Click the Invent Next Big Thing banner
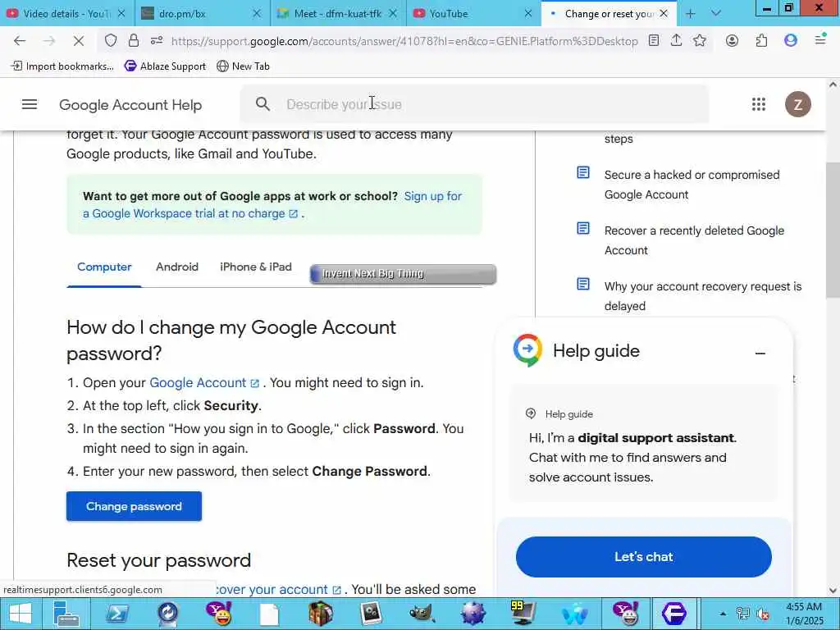The width and height of the screenshot is (840, 630). (x=403, y=274)
